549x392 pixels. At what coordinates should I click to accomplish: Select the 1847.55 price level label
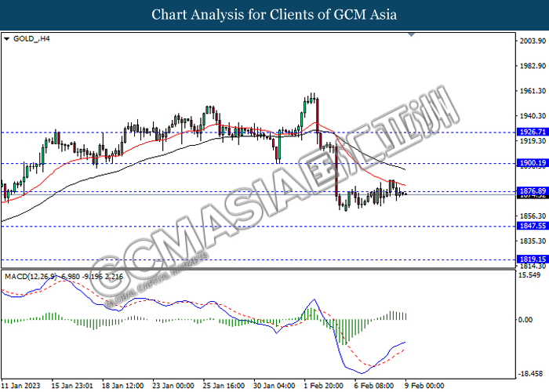(x=533, y=226)
